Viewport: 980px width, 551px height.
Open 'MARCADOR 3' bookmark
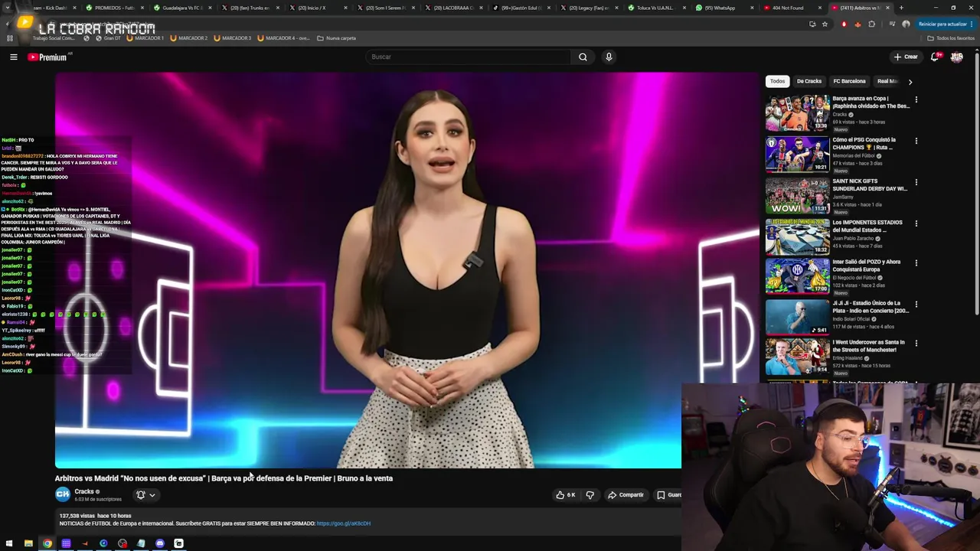tap(233, 37)
